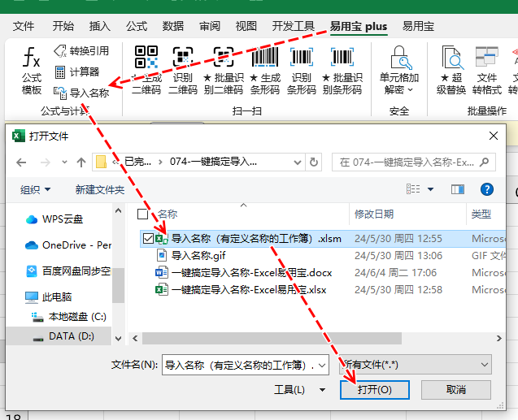The height and width of the screenshot is (420, 518).
Task: Expand the address bar path dropdown
Action: 298,162
